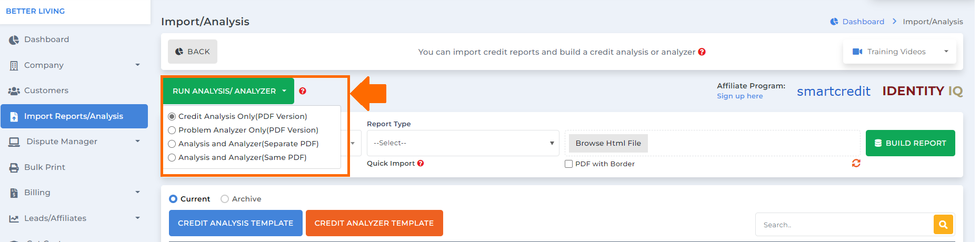Open the Report Type dropdown

463,143
